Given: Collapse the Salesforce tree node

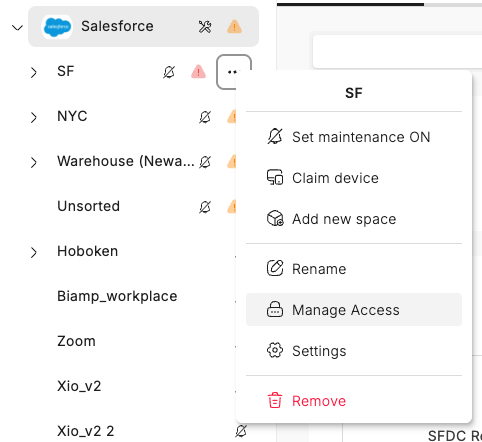Looking at the screenshot, I should pyautogui.click(x=17, y=27).
